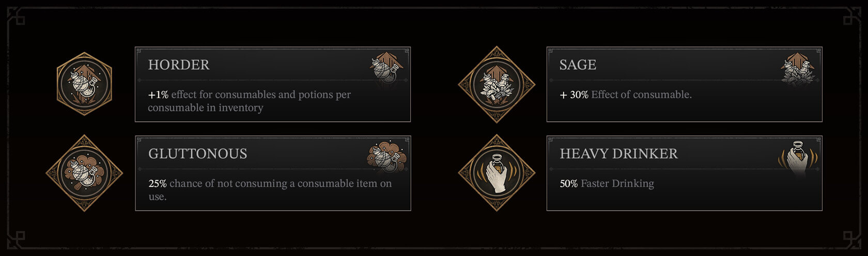The width and height of the screenshot is (868, 256).
Task: Pick the Heavy Drinker hand-and-potion badge
Action: click(x=497, y=173)
